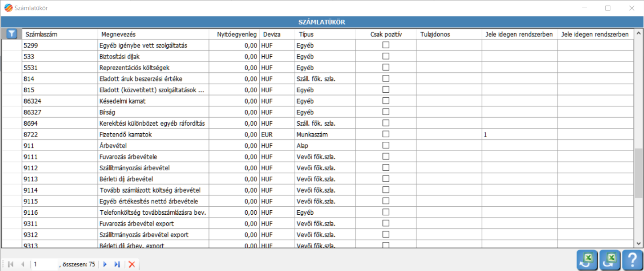Select the EUR currency cell
The height and width of the screenshot is (271, 644).
tap(277, 134)
